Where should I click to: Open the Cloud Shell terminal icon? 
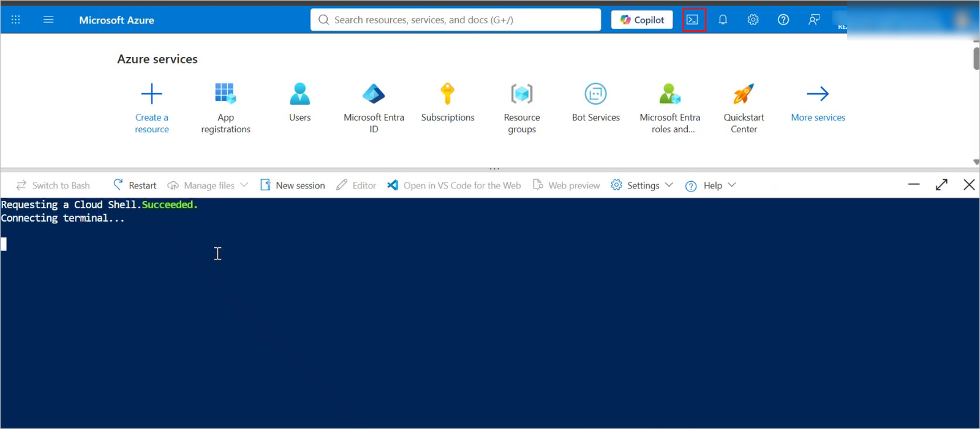(692, 20)
